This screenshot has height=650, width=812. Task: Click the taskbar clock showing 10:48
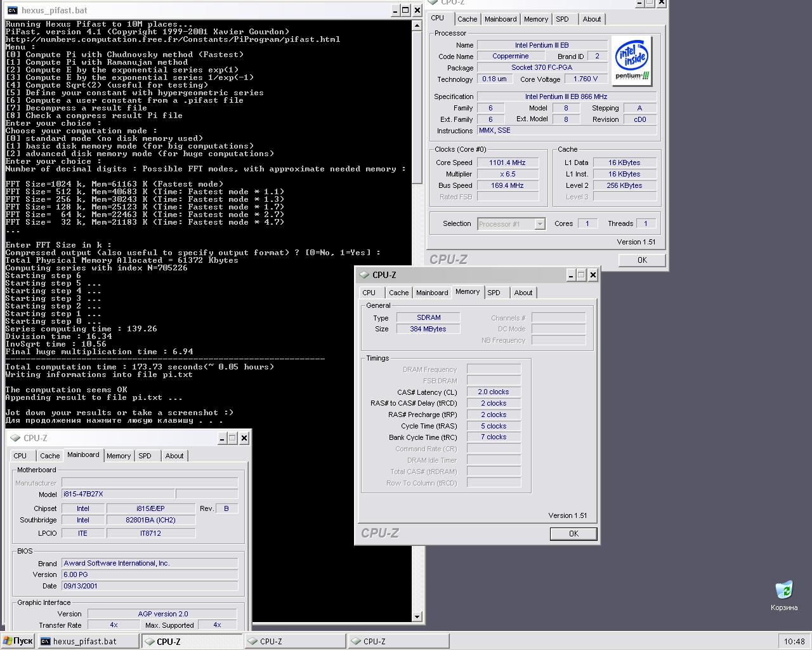click(x=794, y=641)
